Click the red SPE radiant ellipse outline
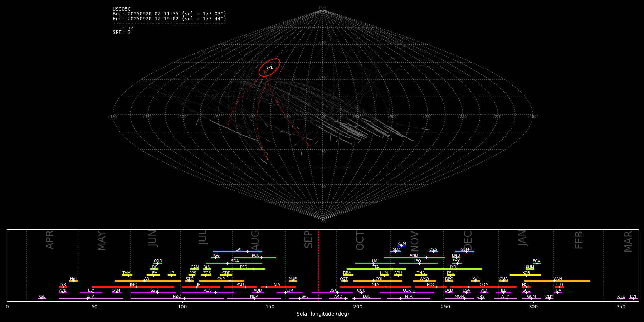The image size is (644, 322). pyautogui.click(x=269, y=67)
